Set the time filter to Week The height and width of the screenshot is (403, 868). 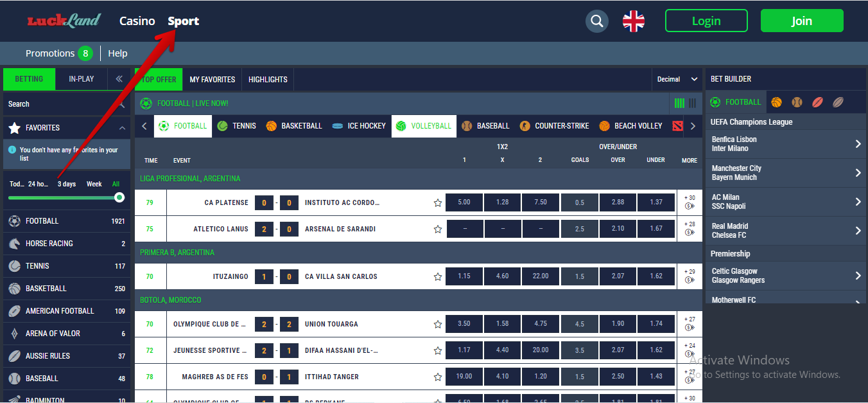94,184
